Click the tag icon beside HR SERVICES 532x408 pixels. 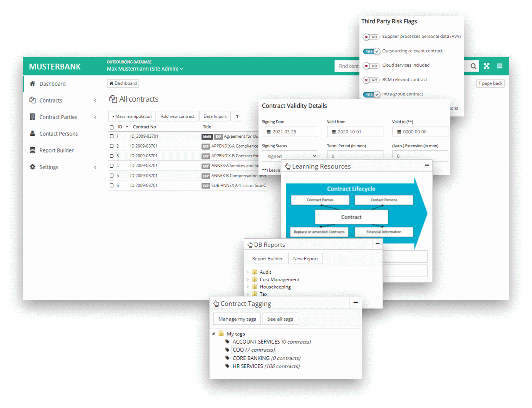[227, 366]
